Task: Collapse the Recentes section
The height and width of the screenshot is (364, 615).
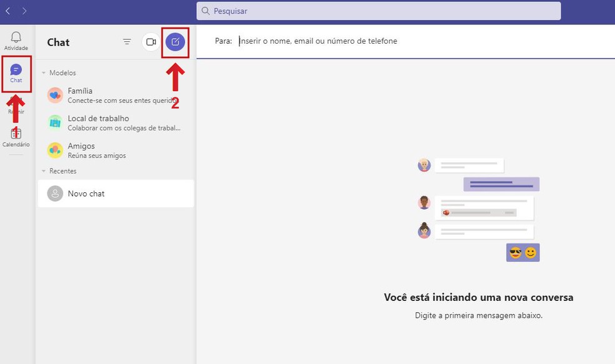Action: [43, 170]
